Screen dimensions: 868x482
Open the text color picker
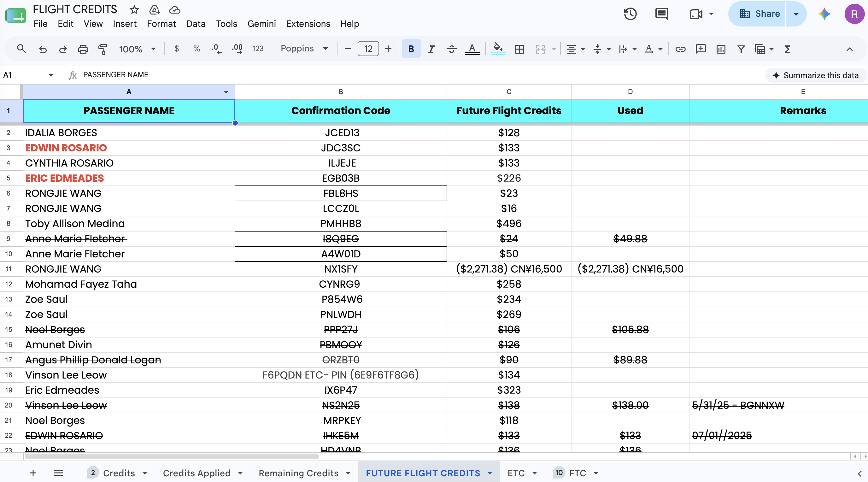472,49
